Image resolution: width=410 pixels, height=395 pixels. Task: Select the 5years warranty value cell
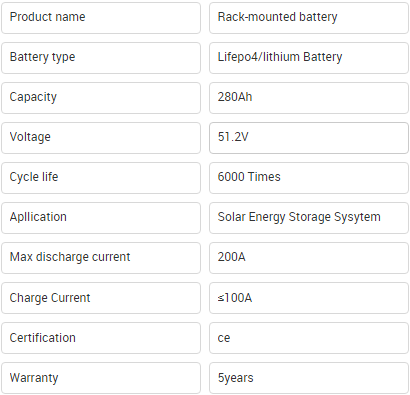pos(309,378)
